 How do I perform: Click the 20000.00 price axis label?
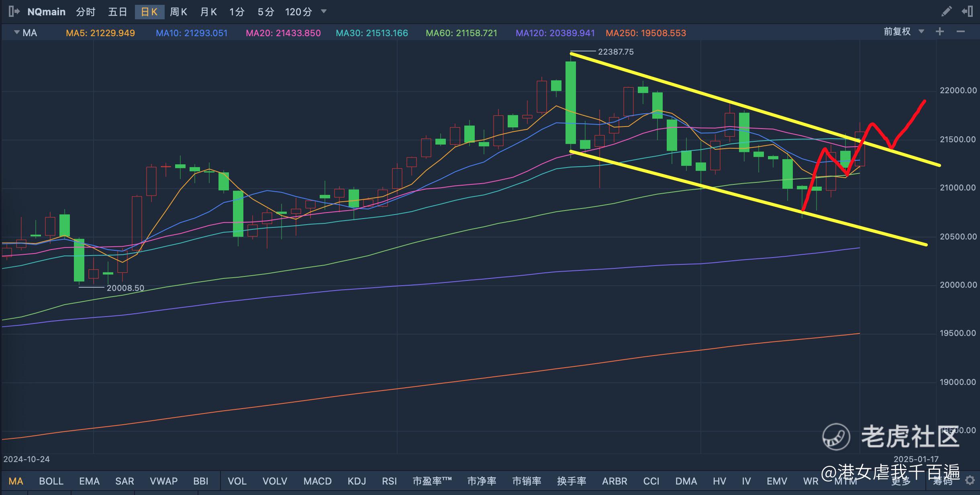point(958,285)
